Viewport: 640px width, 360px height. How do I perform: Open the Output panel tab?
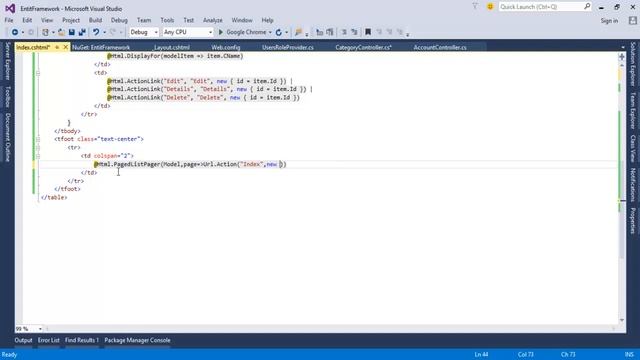pos(23,340)
